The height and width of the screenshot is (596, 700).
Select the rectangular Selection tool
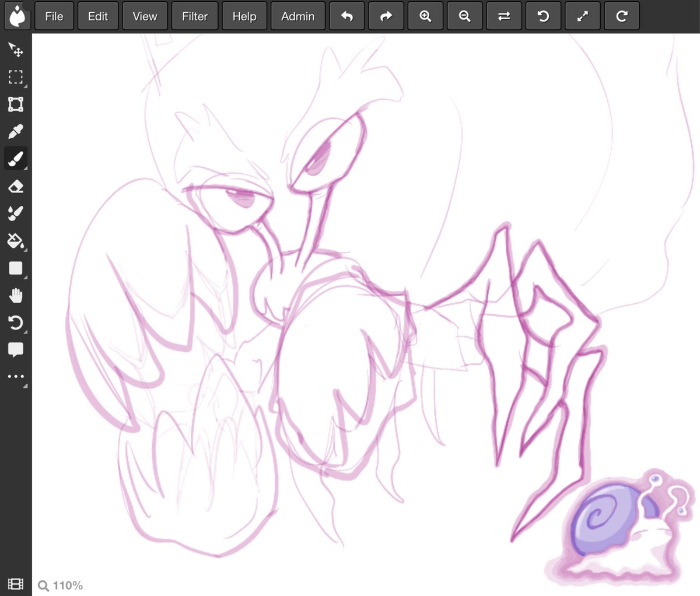coord(16,77)
